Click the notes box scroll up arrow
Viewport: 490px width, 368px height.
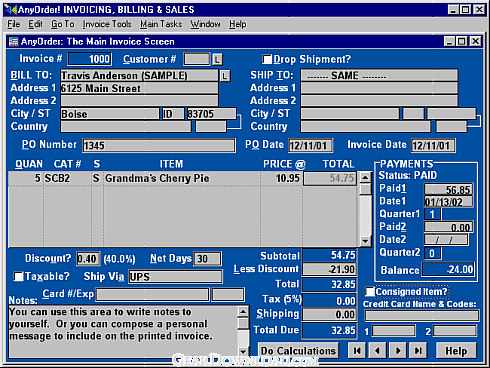(x=243, y=311)
